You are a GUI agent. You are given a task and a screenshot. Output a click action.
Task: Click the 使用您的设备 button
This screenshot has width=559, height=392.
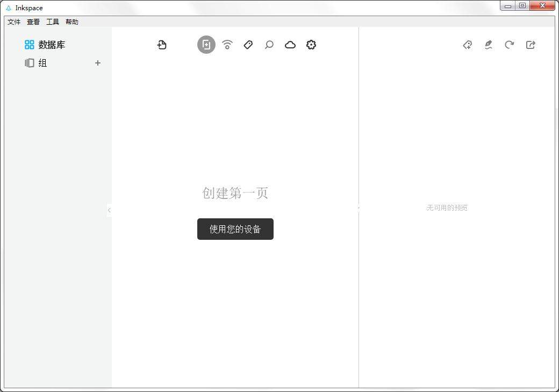point(235,229)
